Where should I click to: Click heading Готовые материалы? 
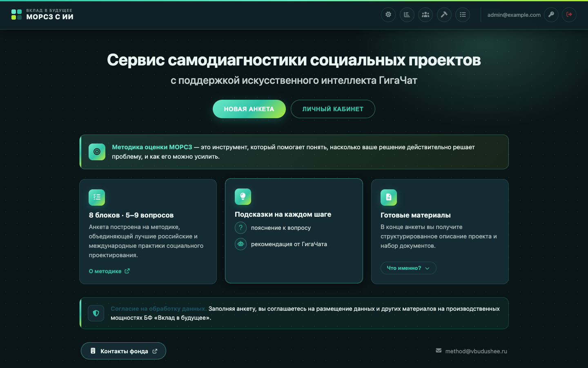tap(416, 215)
